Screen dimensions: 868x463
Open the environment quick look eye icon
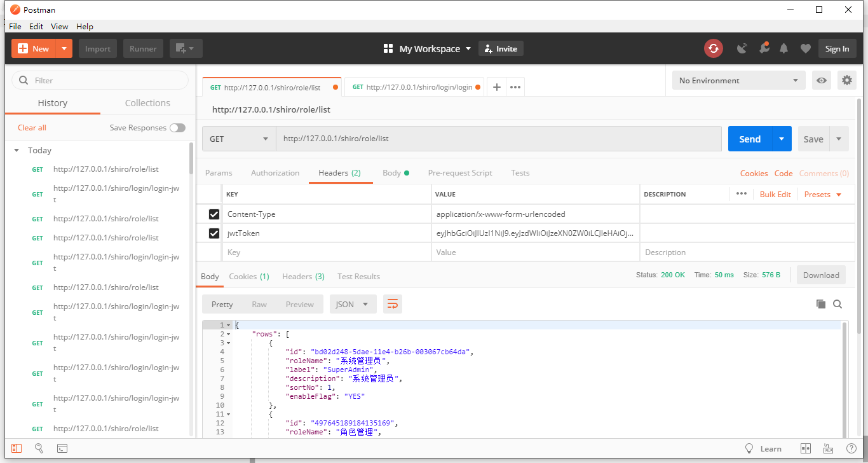822,81
